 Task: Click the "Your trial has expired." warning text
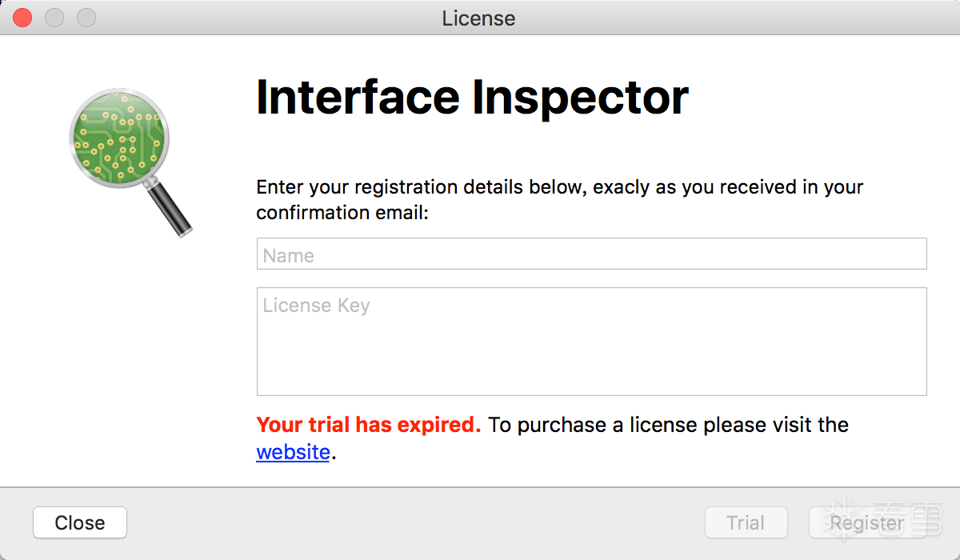369,425
